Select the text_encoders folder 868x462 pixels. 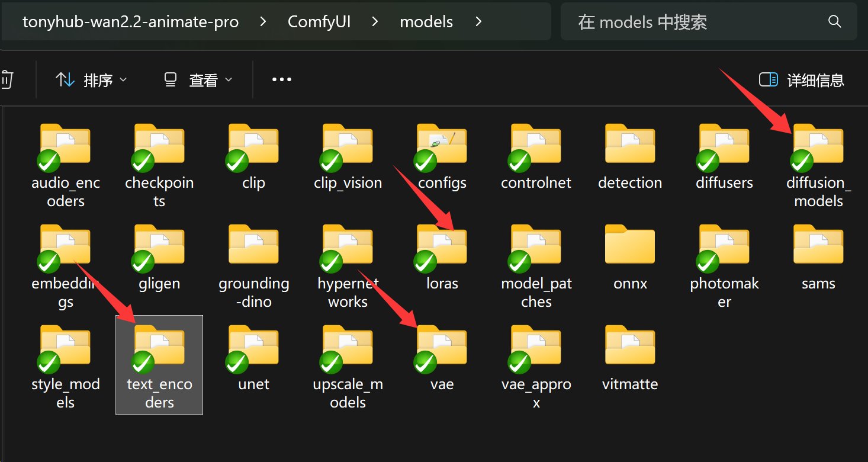(159, 364)
